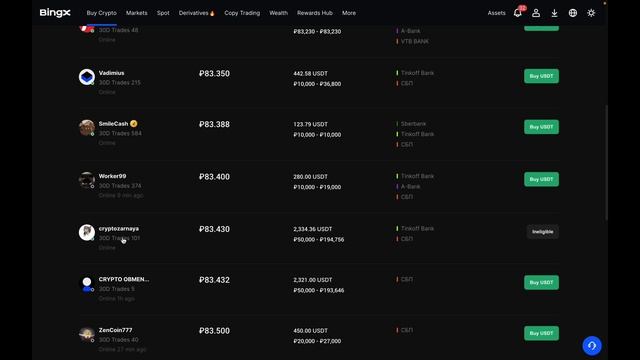Toggle the light theme sun icon
This screenshot has width=640, height=360.
coord(591,13)
